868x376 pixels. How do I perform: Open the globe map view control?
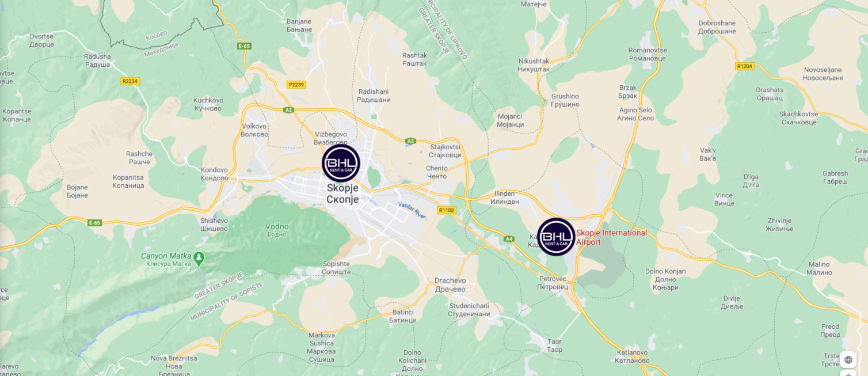pos(848,360)
